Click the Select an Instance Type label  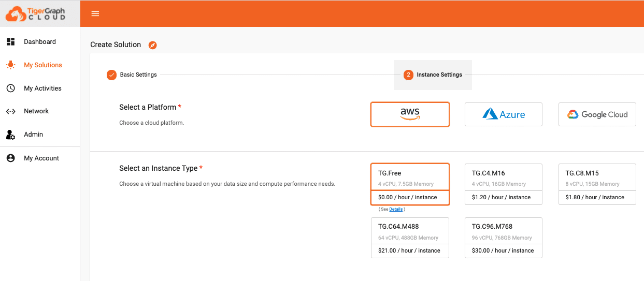click(159, 169)
